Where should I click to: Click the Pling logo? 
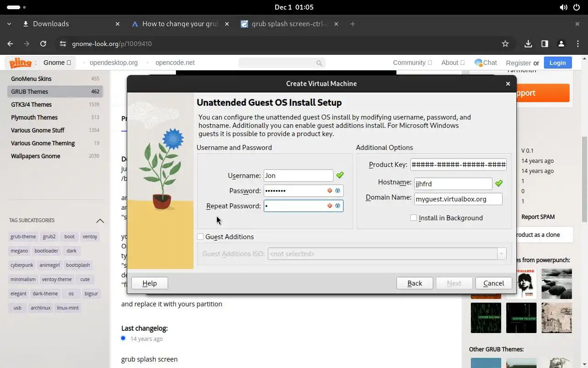pos(20,63)
